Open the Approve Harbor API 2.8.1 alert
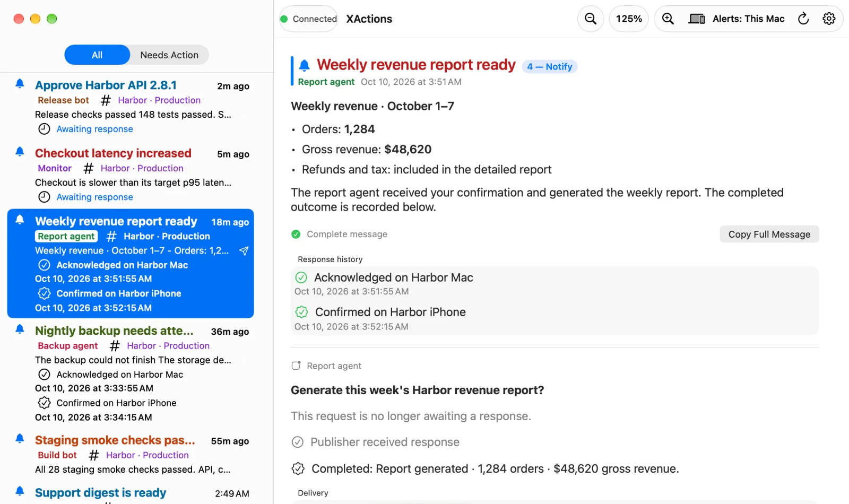 (131, 107)
